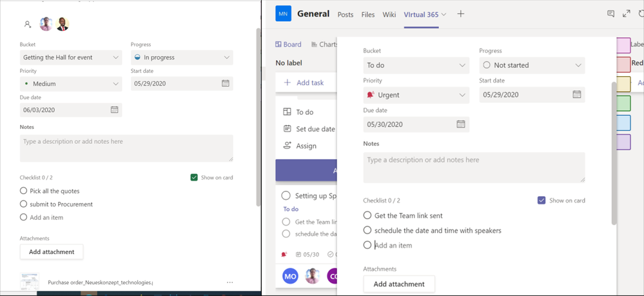Open calendar picker for left Start date 05/29/2020

226,83
